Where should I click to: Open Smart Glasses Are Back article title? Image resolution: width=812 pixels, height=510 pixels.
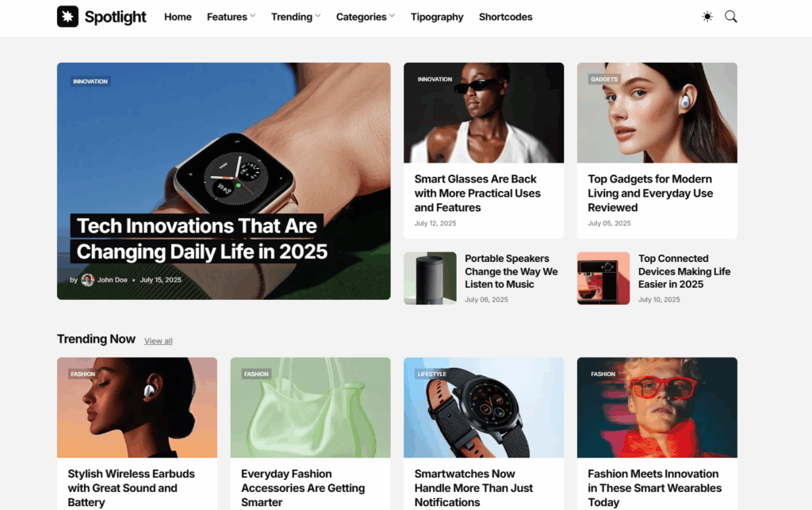[x=477, y=193]
